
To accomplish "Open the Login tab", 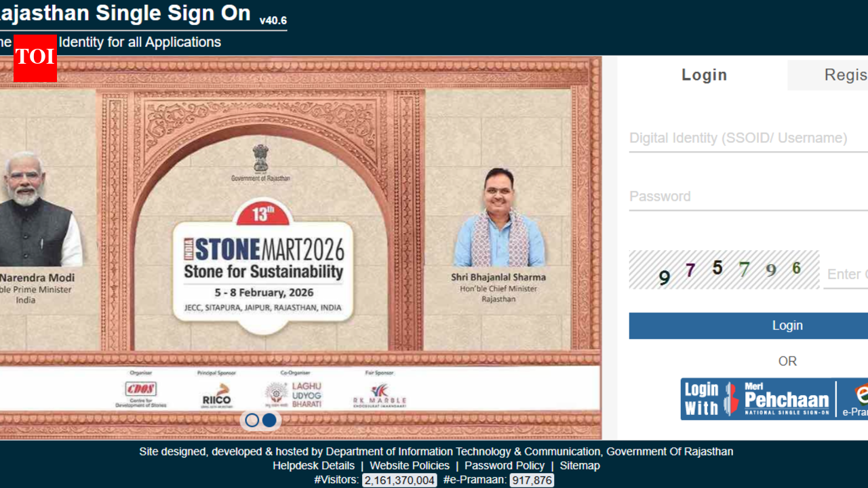I will click(x=704, y=75).
